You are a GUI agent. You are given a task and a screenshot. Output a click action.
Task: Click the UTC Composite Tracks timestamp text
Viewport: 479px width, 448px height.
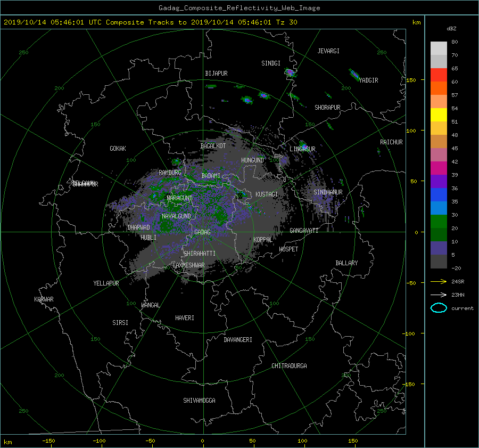151,22
